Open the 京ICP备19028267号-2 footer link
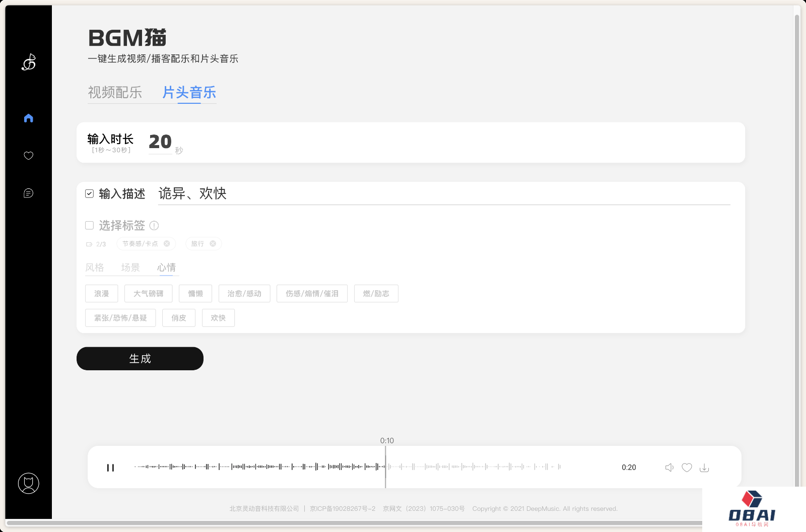806x532 pixels. (x=343, y=509)
